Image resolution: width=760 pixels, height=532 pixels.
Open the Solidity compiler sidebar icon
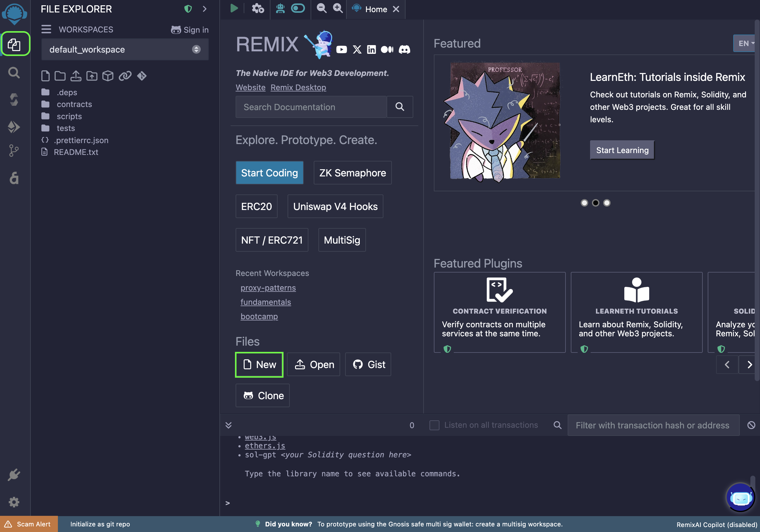(14, 99)
